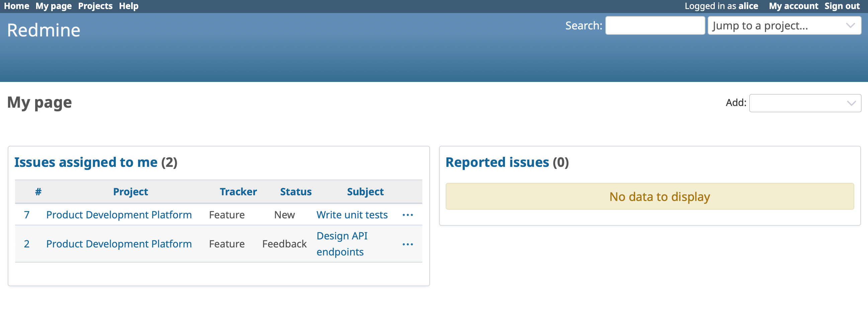Open the Design API endpoints issue
868x319 pixels.
pyautogui.click(x=342, y=243)
